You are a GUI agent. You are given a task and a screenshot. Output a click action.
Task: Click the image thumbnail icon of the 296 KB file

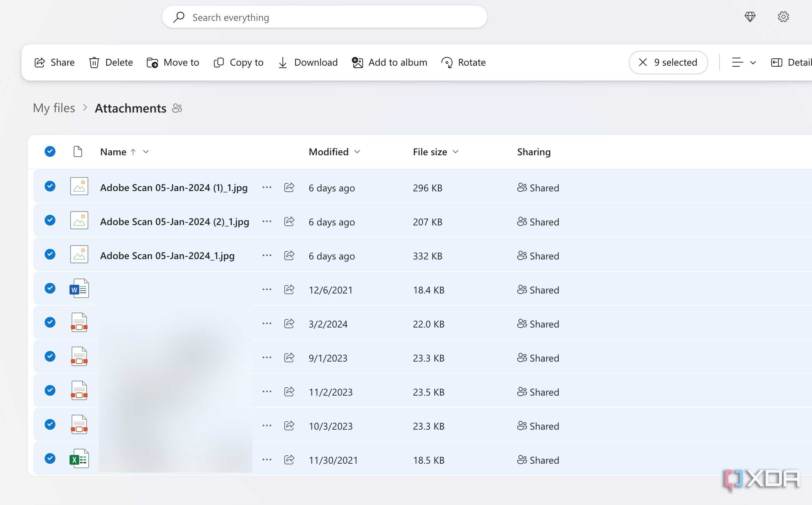click(79, 187)
